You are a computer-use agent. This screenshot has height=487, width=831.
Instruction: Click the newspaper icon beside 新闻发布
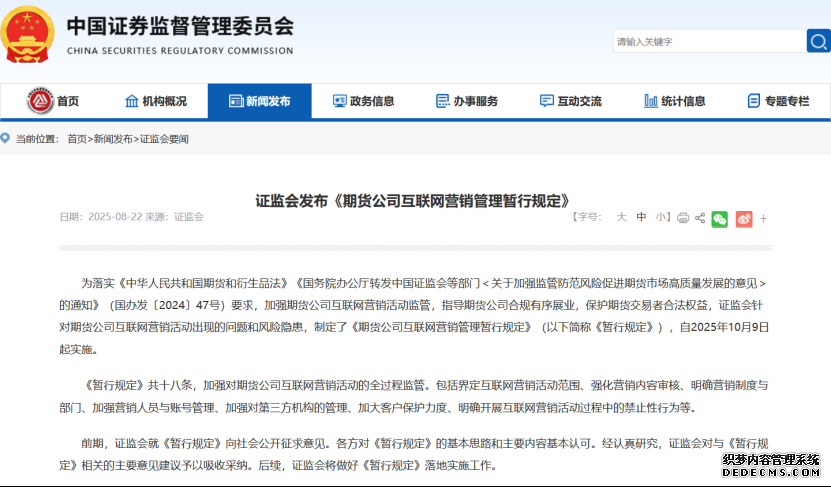(x=236, y=101)
